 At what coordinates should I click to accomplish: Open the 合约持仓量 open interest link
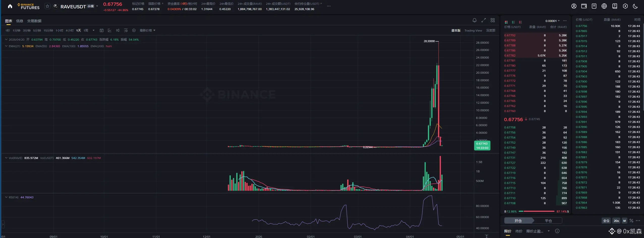(308, 4)
